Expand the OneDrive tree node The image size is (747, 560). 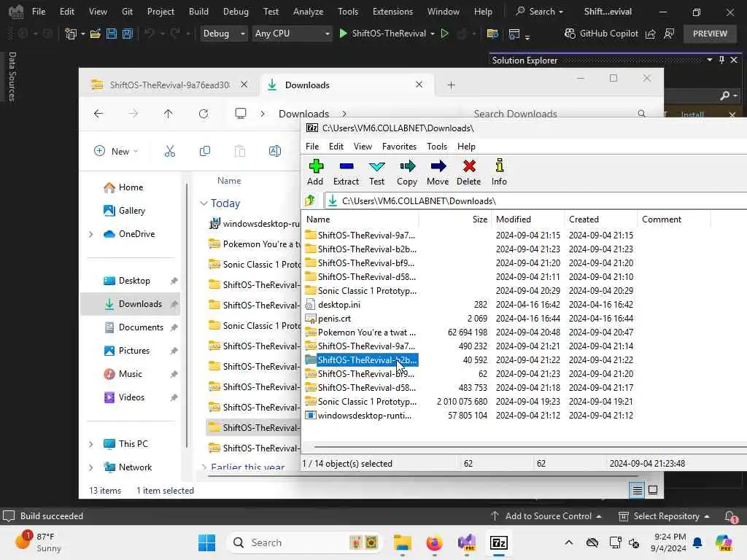tap(91, 234)
